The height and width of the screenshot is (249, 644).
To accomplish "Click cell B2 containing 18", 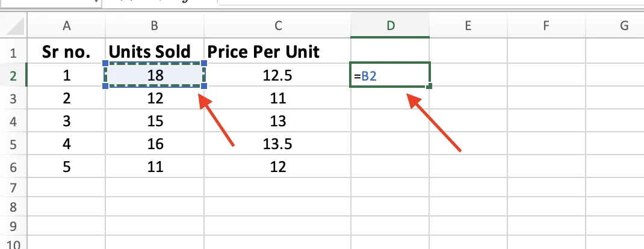I will (x=155, y=75).
